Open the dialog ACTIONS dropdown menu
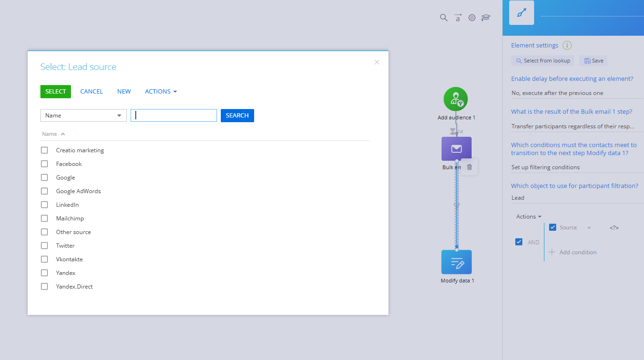Viewport: 644px width, 360px height. pos(161,92)
